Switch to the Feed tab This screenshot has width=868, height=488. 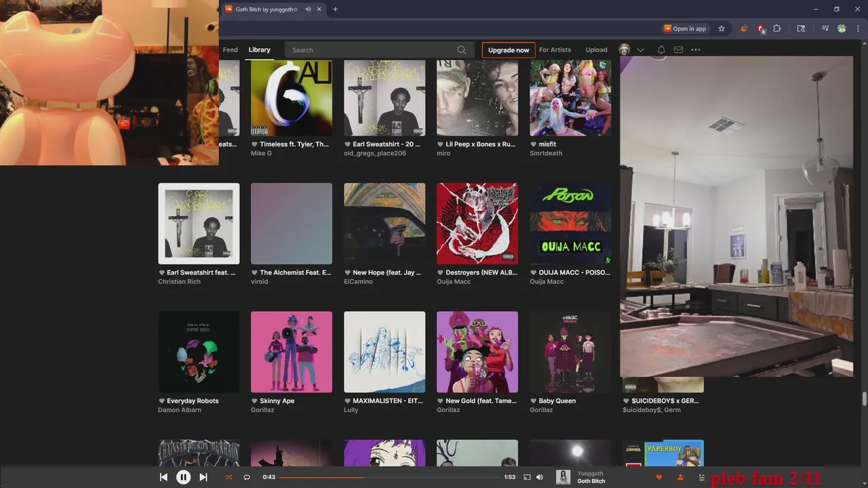(x=231, y=49)
